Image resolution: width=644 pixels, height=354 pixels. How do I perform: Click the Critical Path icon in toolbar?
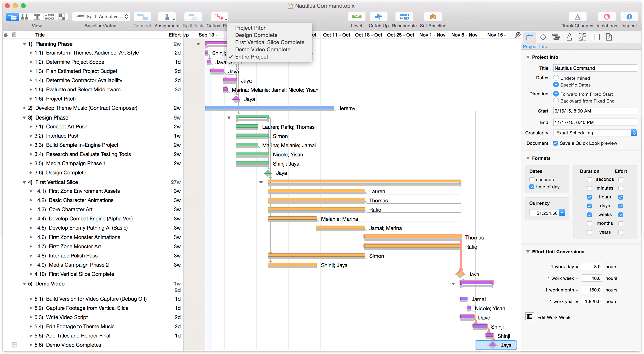220,17
